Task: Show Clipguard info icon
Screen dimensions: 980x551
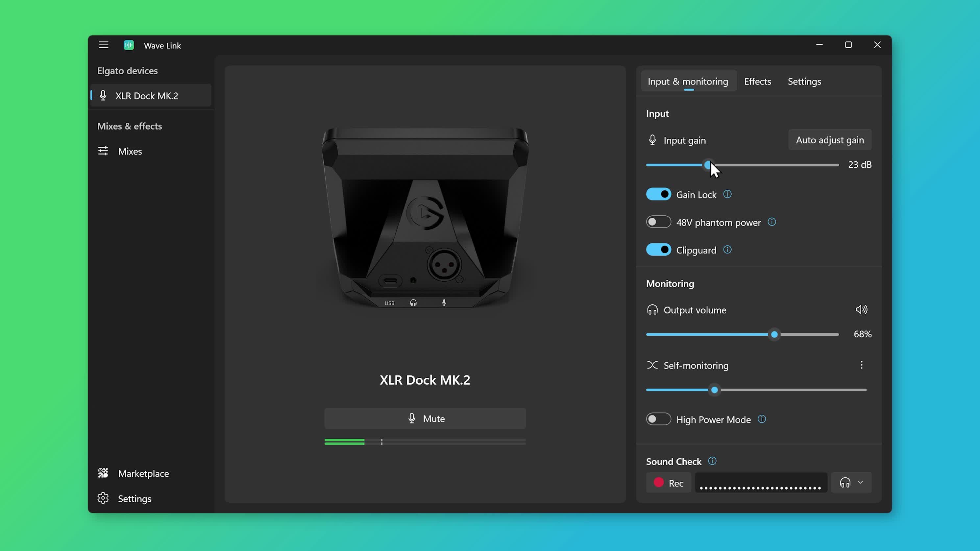Action: (x=727, y=250)
